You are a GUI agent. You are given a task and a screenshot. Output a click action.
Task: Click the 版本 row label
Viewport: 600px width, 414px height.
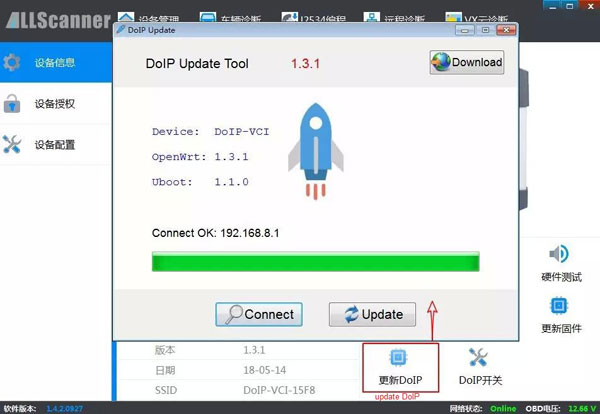[165, 350]
